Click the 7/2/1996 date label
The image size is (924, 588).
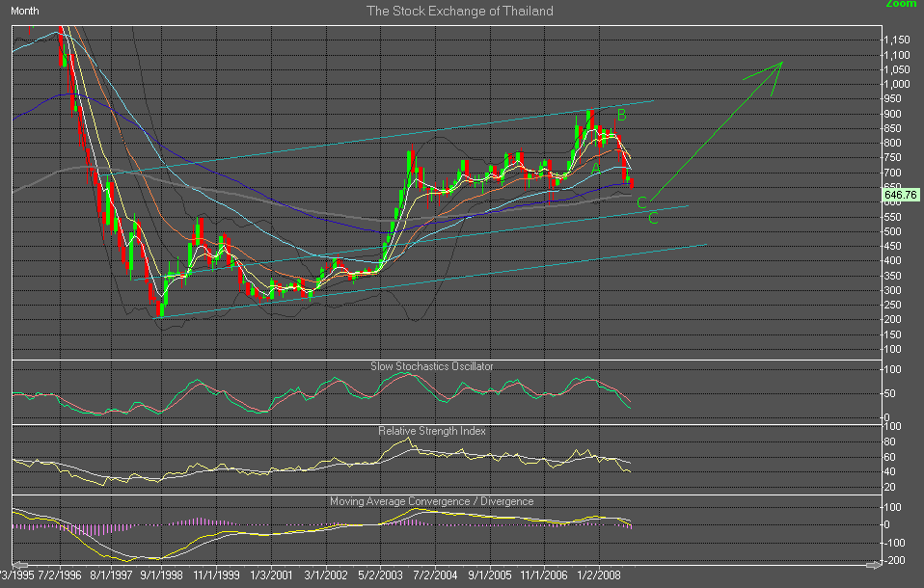click(x=60, y=575)
